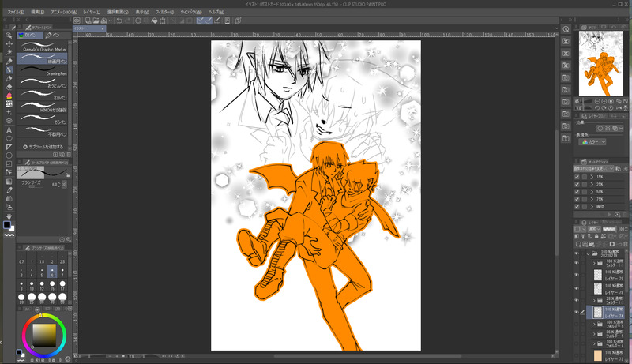
Task: Click the New raster layer icon
Action: tap(578, 244)
